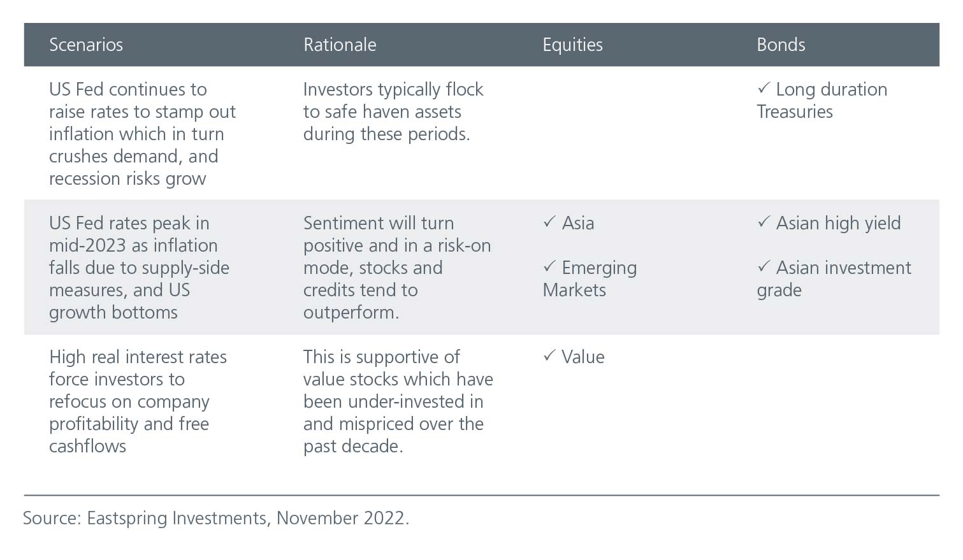Click the Equities column header
The width and height of the screenshot is (963, 560).
point(572,45)
